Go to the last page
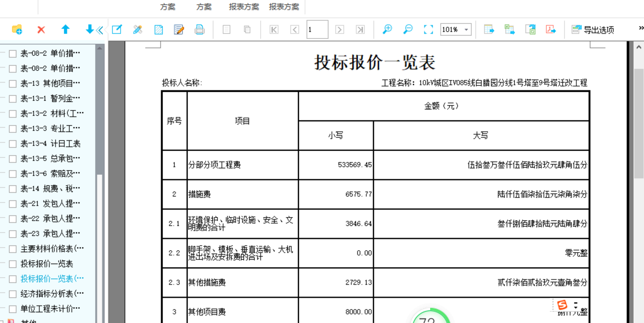This screenshot has height=323, width=644. point(360,30)
